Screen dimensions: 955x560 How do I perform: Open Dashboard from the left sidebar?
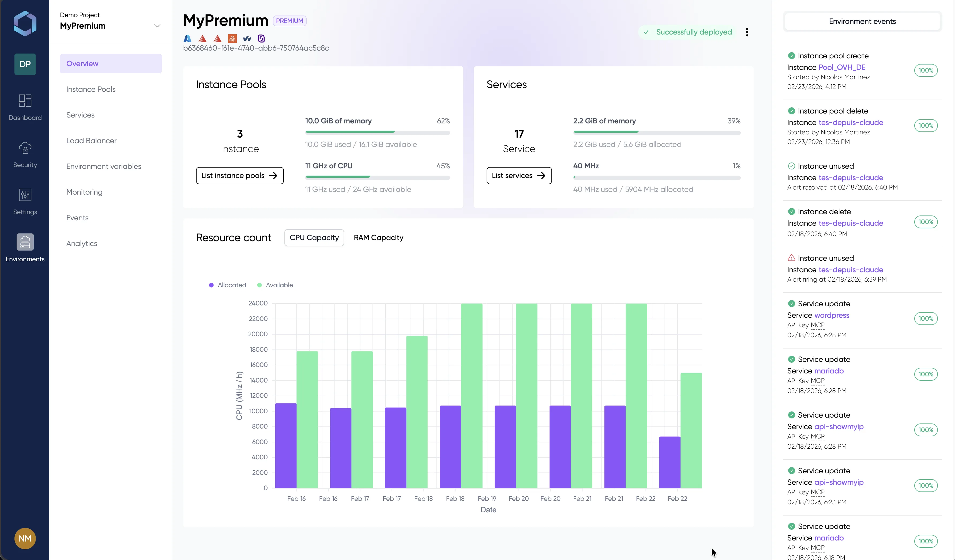25,107
